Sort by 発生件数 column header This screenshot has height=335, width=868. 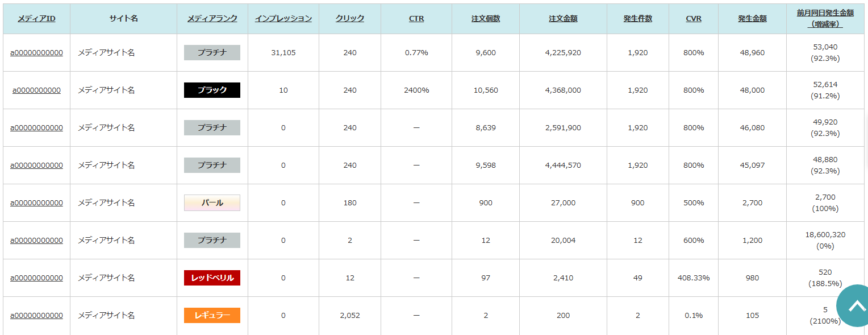point(637,19)
